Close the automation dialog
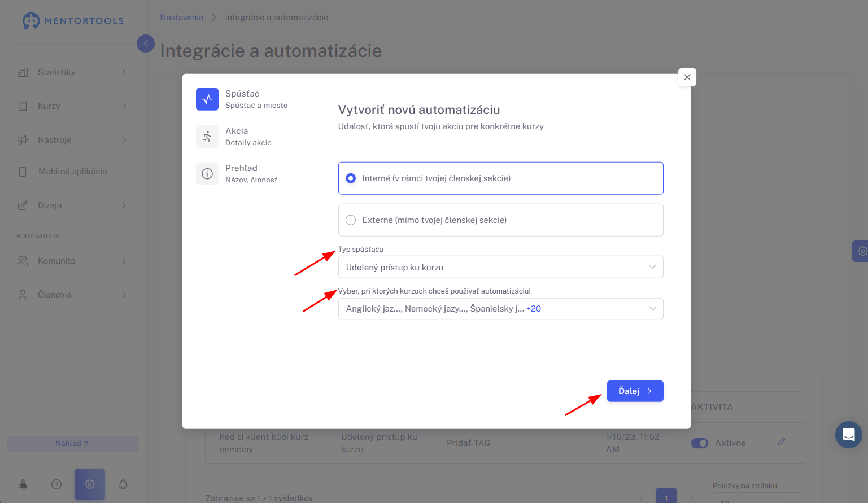Screen dimensions: 868x503 687,77
